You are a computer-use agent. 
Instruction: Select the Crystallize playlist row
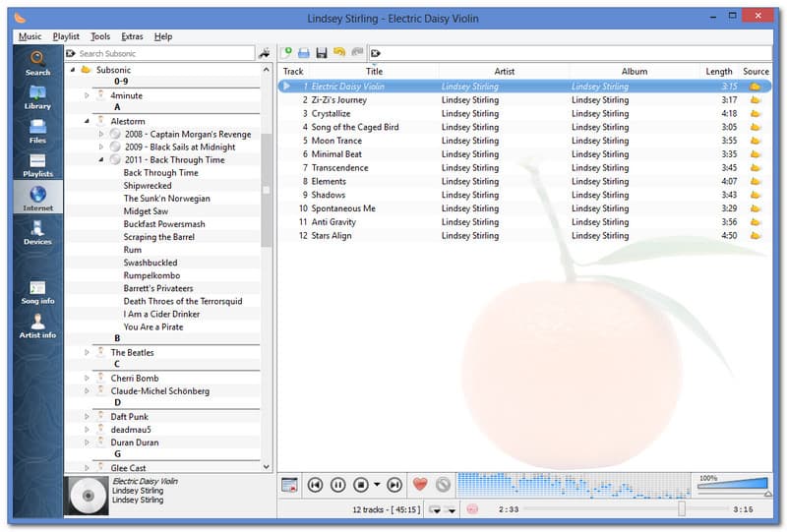[x=524, y=113]
